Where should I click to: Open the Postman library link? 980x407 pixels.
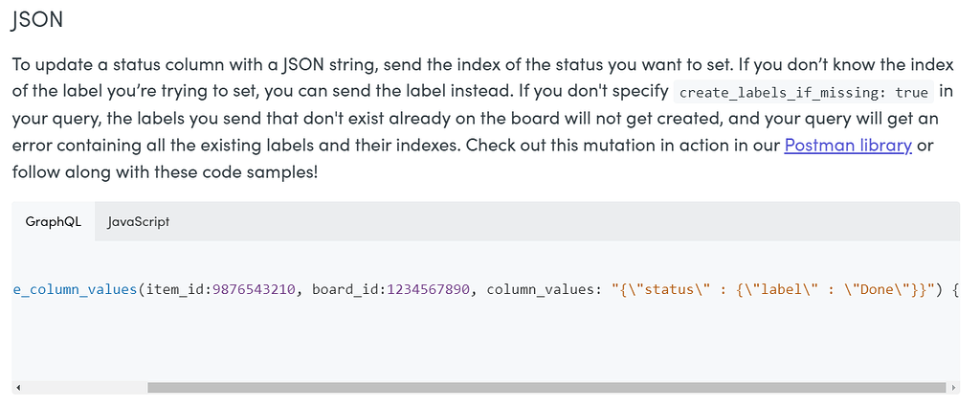[848, 145]
